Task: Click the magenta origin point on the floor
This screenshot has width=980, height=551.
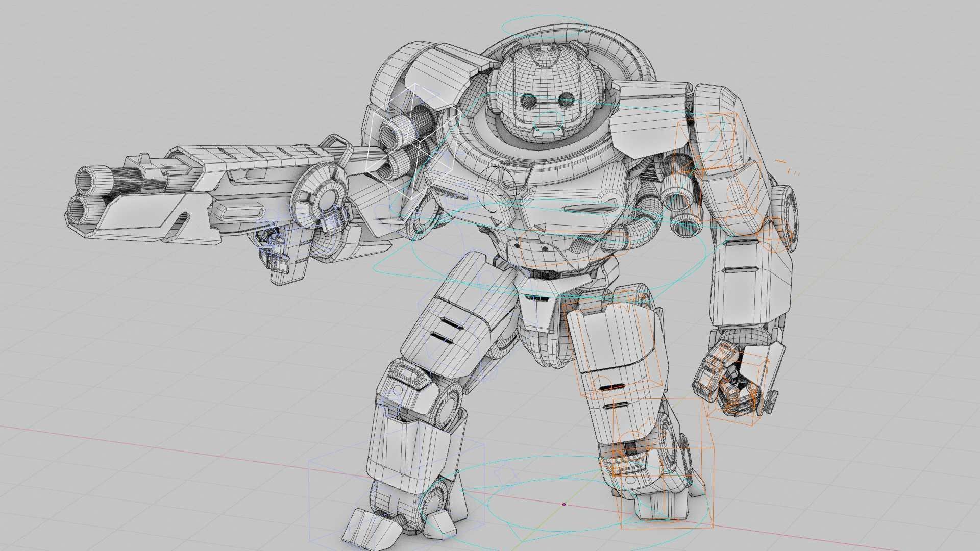Action: tap(564, 505)
